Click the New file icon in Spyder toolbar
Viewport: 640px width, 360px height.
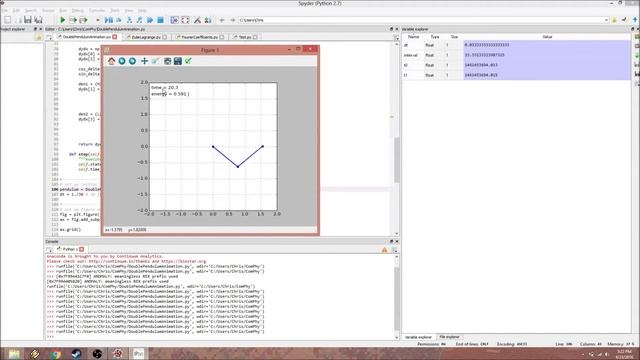(7, 20)
